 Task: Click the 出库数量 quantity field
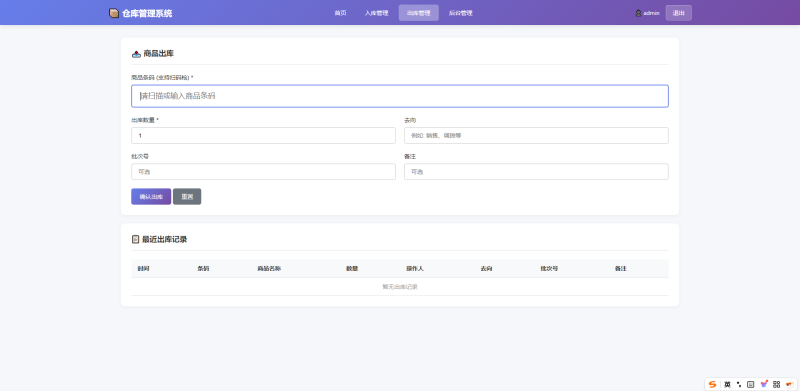(x=263, y=136)
